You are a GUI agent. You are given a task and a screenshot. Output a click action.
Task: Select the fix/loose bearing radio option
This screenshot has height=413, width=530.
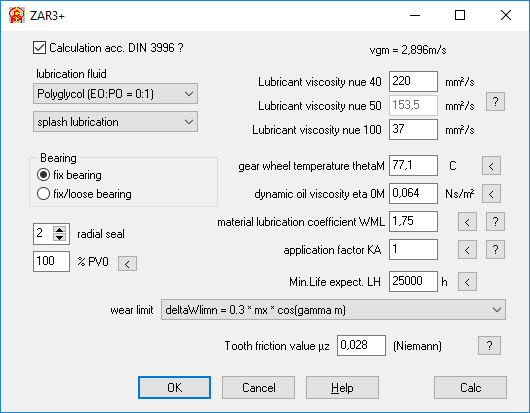click(43, 194)
